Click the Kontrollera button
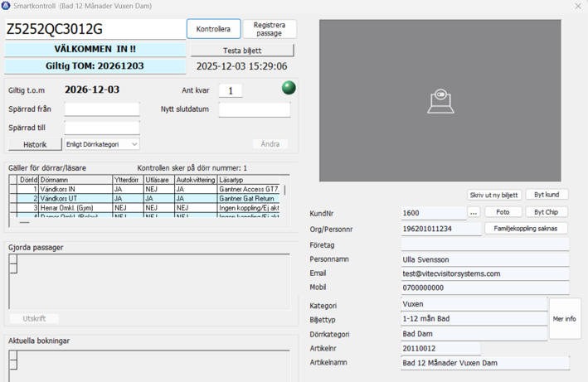The width and height of the screenshot is (588, 382). tap(213, 29)
